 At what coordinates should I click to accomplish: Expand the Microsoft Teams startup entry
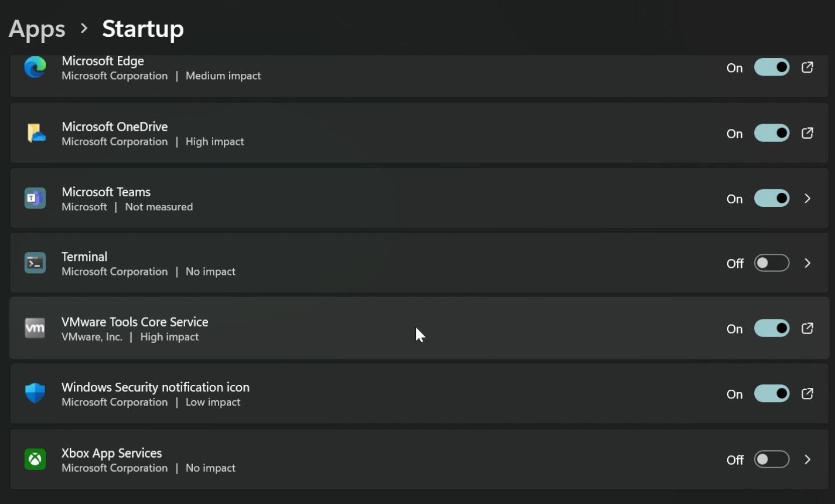tap(807, 198)
